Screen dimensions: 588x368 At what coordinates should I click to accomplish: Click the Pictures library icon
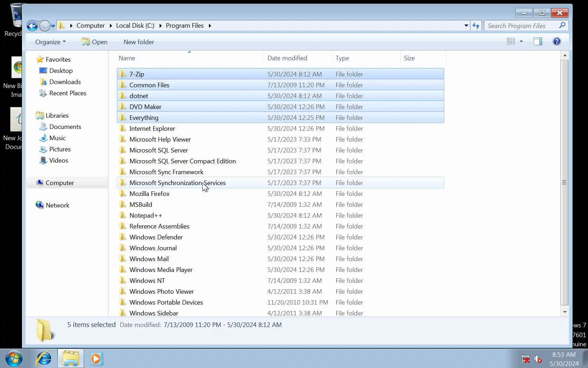43,149
